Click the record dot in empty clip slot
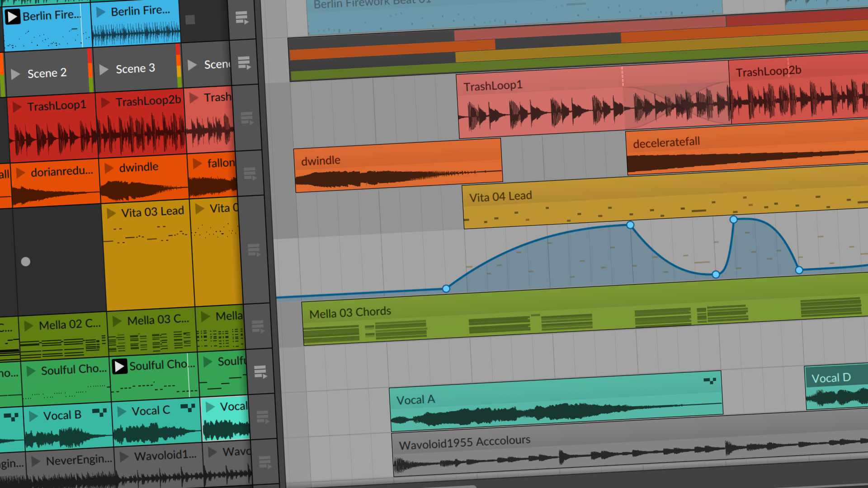Viewport: 868px width, 488px height. [26, 262]
